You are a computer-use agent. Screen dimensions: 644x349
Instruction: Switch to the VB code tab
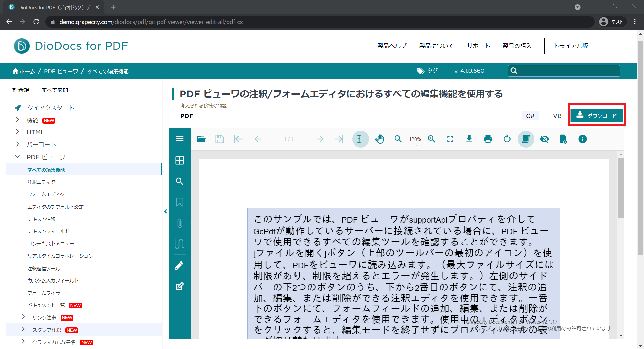tap(557, 116)
